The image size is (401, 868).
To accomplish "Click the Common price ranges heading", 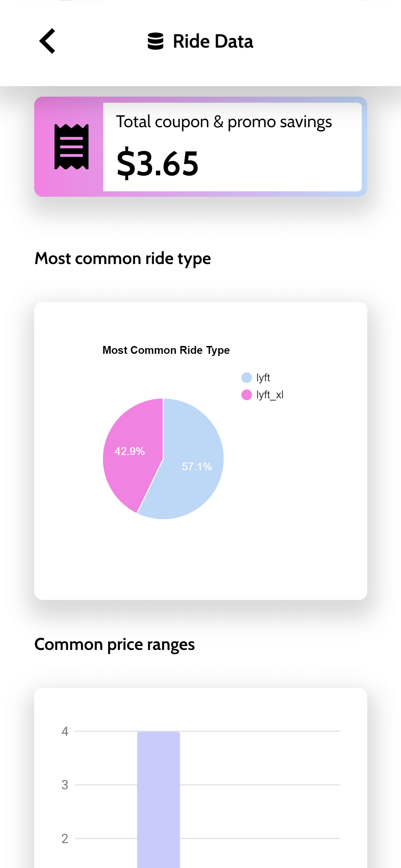I will coord(114,644).
